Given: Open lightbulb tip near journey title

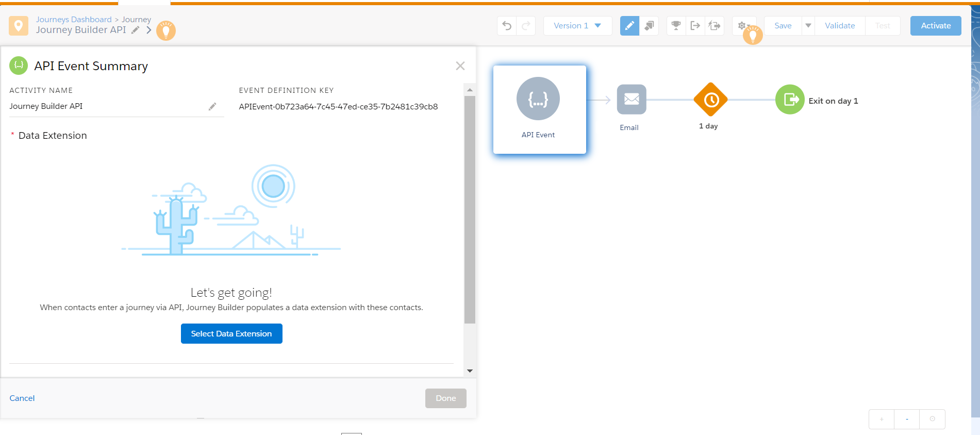Looking at the screenshot, I should pyautogui.click(x=166, y=31).
